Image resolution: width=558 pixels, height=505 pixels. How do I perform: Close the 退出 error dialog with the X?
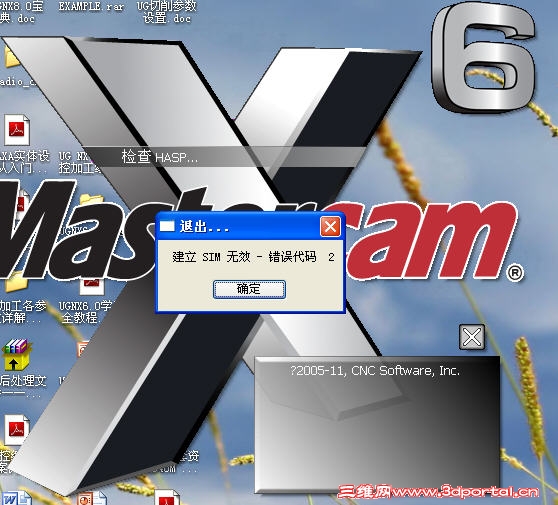point(330,226)
